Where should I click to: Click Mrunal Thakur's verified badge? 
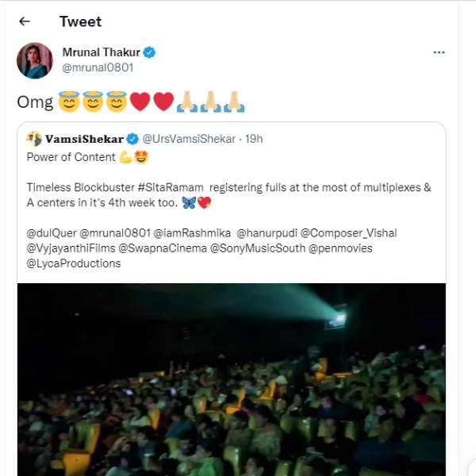tap(149, 52)
